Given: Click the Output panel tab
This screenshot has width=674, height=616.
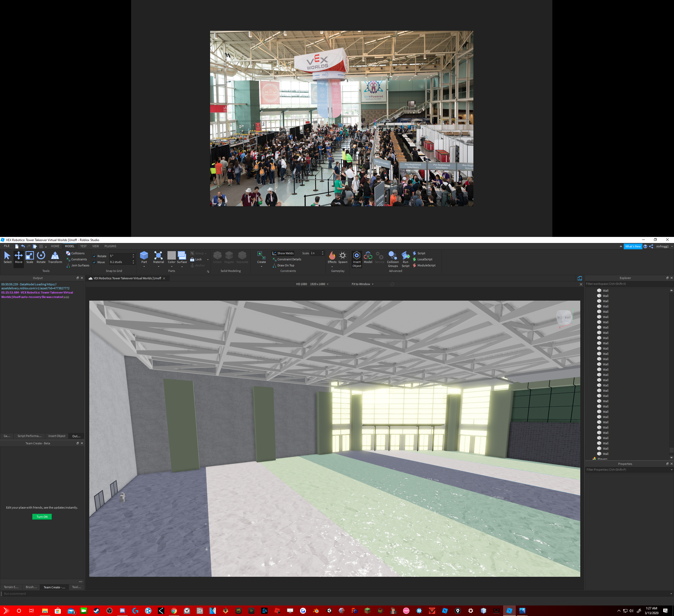Looking at the screenshot, I should (x=77, y=438).
